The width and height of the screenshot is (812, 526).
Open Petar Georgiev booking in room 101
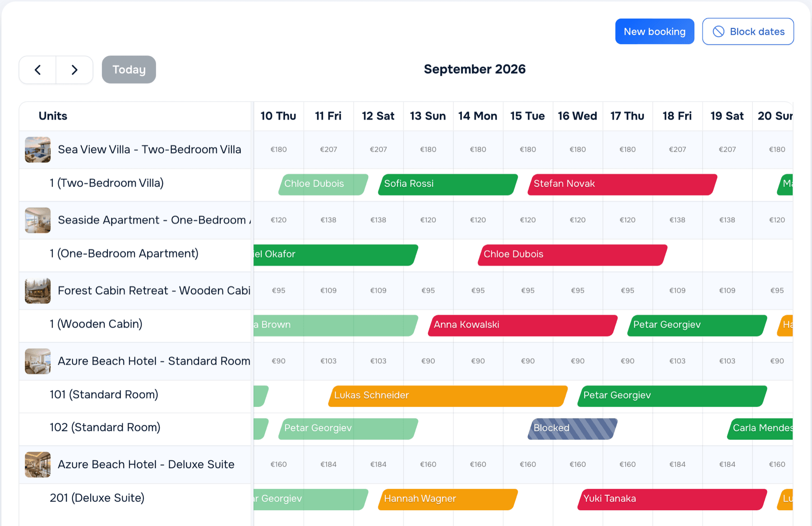click(x=673, y=396)
